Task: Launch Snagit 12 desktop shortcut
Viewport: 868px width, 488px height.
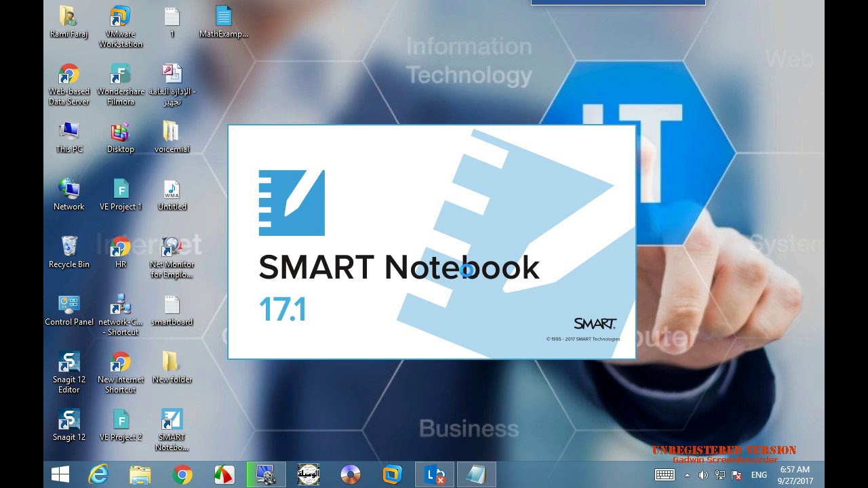Action: 68,426
